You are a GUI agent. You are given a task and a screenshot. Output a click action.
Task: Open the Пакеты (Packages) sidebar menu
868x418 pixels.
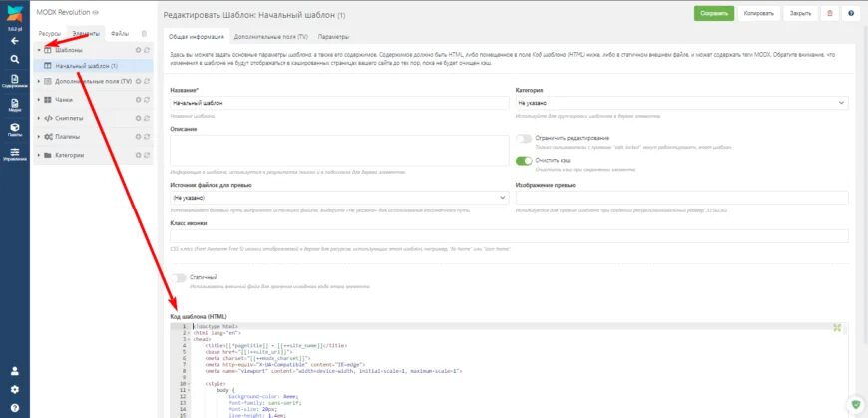tap(14, 129)
